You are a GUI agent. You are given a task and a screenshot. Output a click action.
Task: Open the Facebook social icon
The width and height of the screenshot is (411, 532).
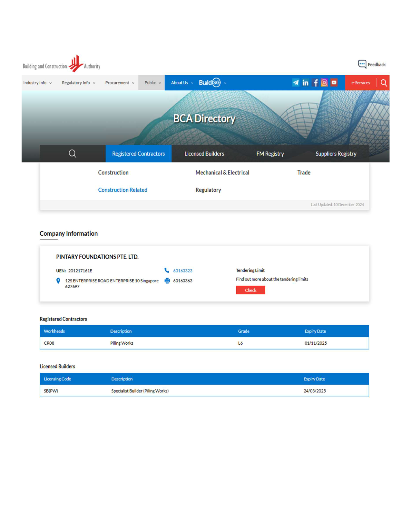pyautogui.click(x=316, y=83)
